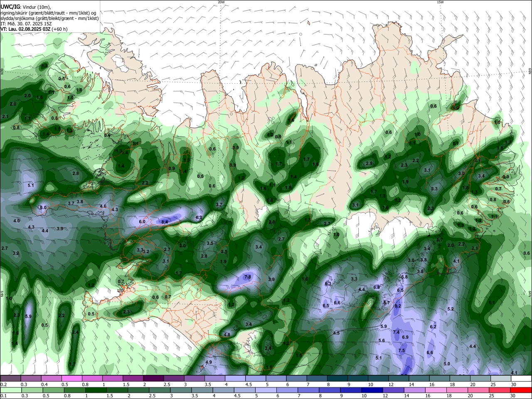Select the pale gray 25–30 snow legend swatch
The height and width of the screenshot is (399, 532).
tap(501, 379)
